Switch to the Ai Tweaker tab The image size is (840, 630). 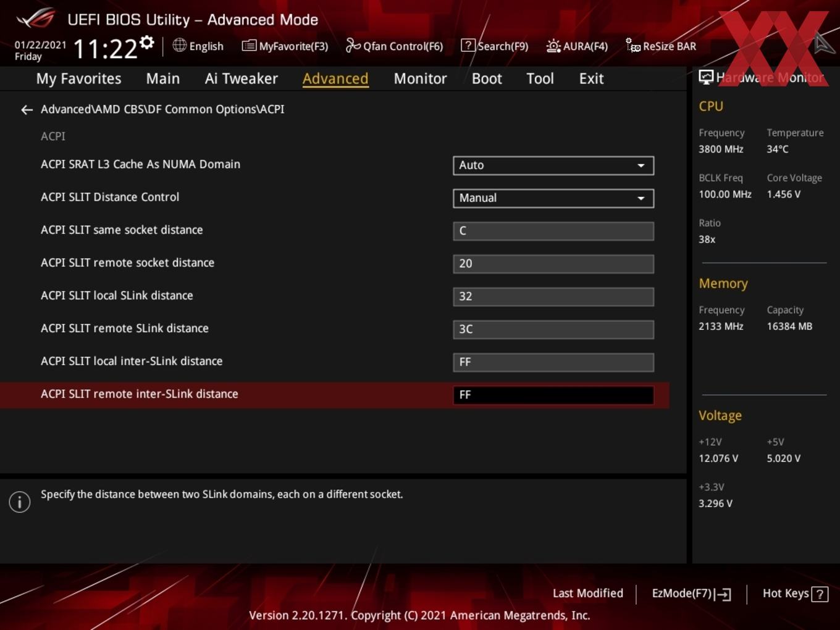241,78
